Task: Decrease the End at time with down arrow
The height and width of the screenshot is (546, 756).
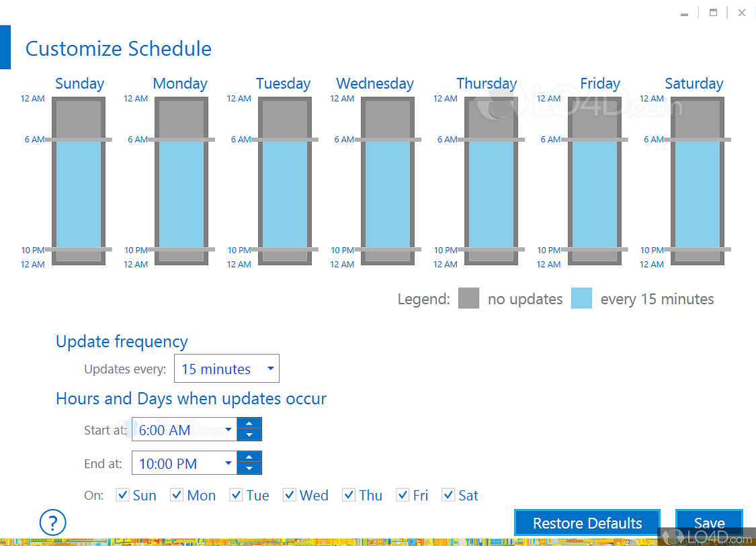Action: (249, 469)
